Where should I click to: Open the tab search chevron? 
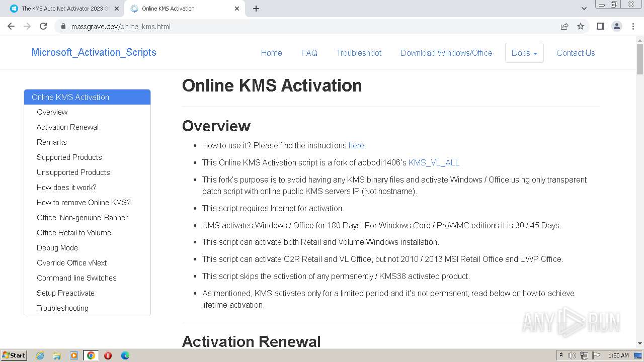point(584,9)
